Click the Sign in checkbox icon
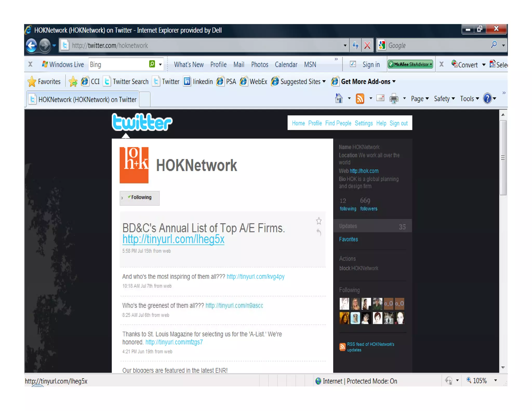 click(x=353, y=64)
